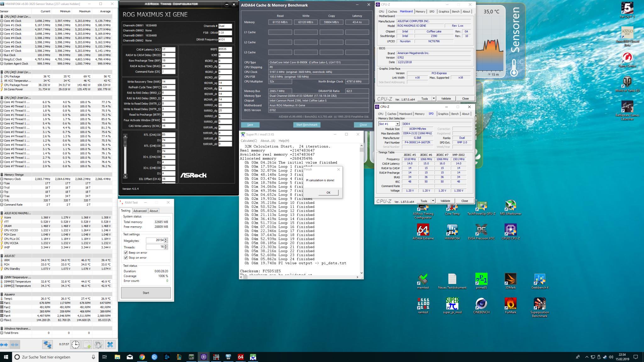Click Windows search box in taskbar

pos(56,357)
